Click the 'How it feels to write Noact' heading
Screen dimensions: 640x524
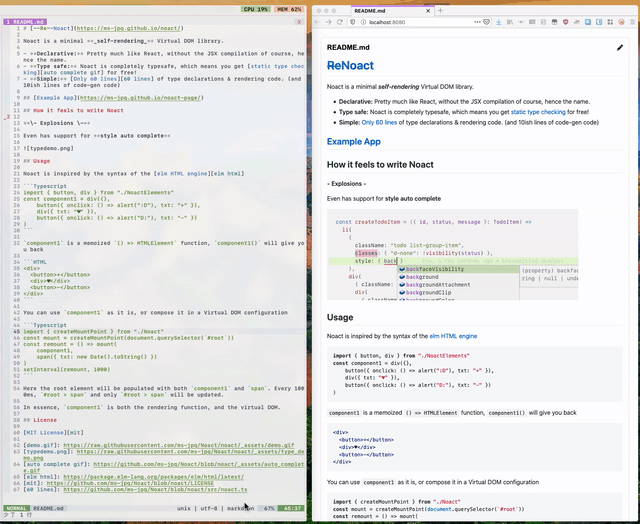point(380,164)
